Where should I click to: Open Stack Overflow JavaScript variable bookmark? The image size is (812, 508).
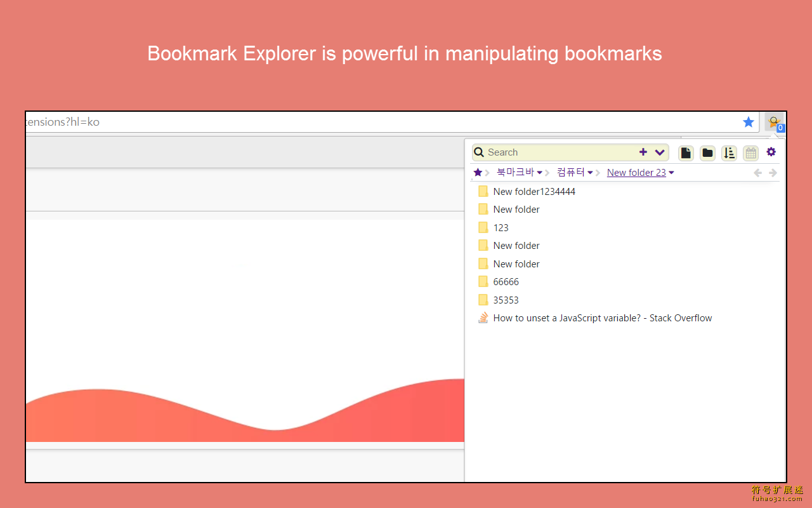coord(603,318)
